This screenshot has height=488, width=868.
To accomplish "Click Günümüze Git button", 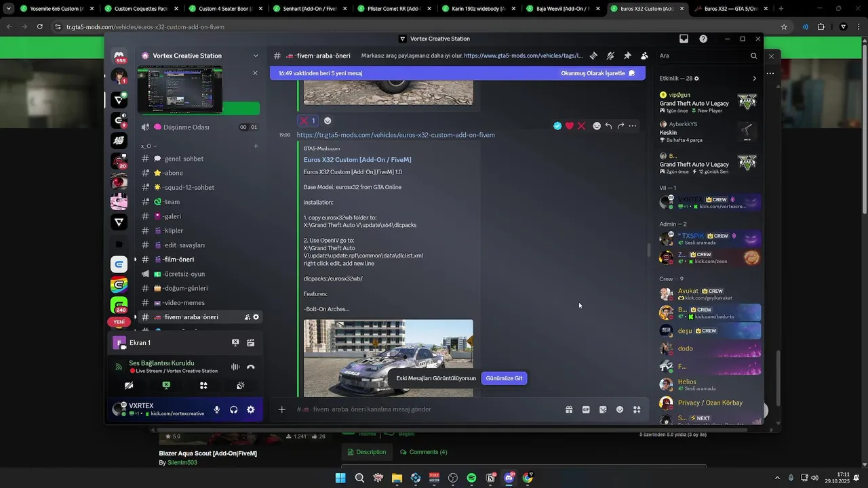I will (504, 378).
